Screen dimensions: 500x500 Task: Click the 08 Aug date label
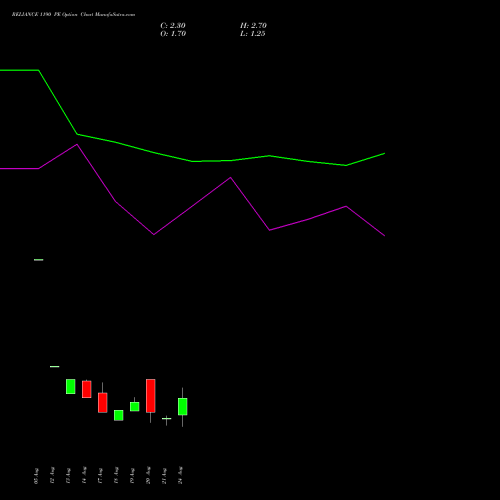click(36, 476)
